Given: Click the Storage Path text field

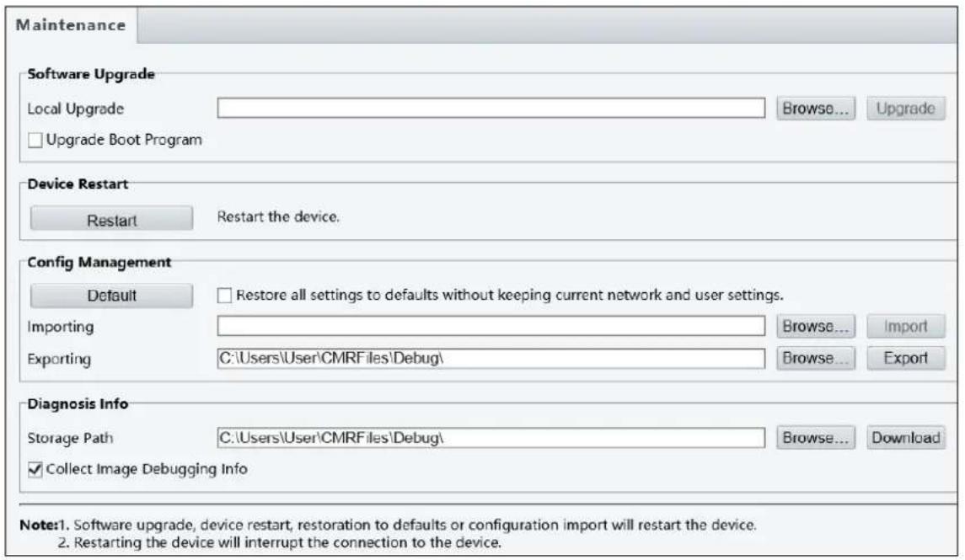Looking at the screenshot, I should coord(491,438).
